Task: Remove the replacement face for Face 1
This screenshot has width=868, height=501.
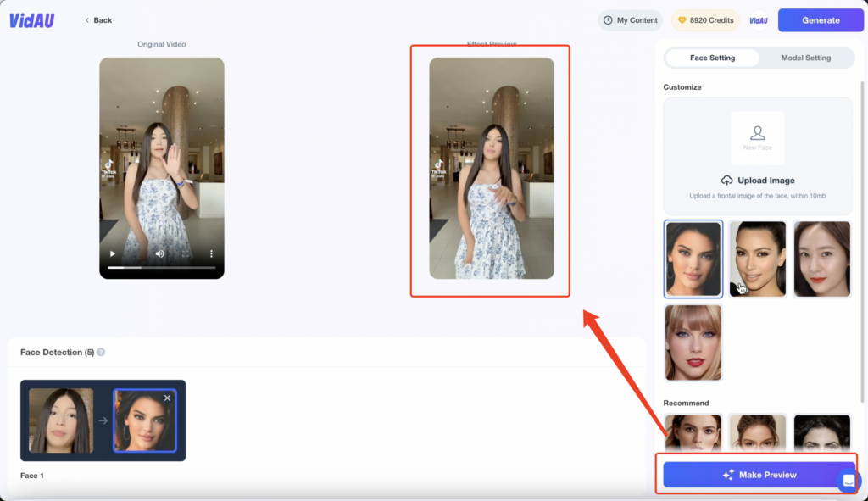Action: (x=167, y=398)
